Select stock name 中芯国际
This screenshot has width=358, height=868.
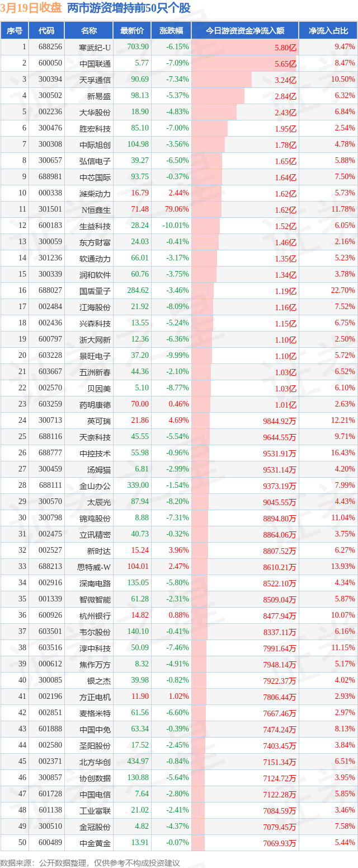[x=95, y=178]
